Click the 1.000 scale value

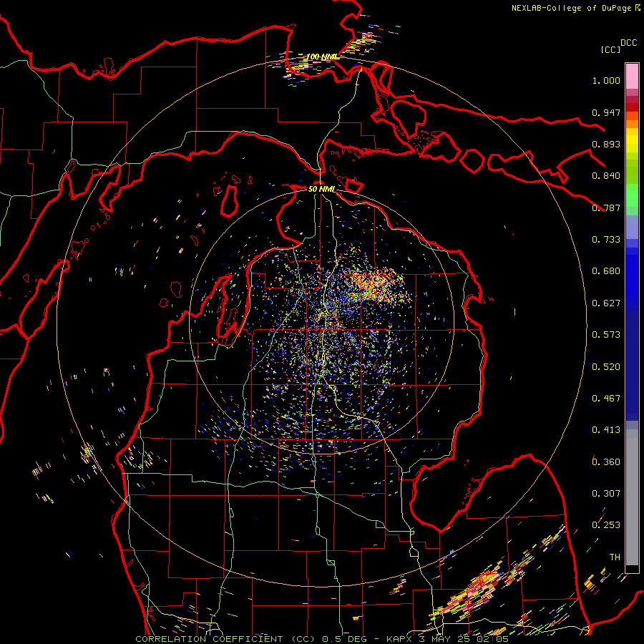coord(606,80)
